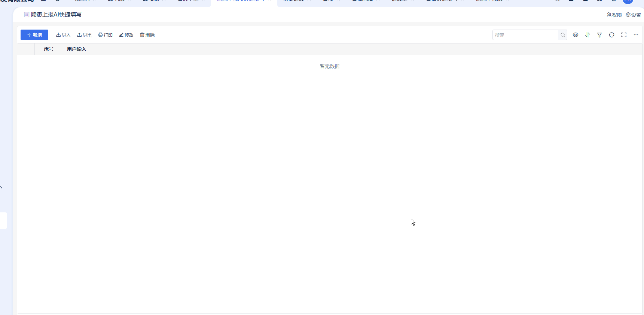Click 删除 to delete the record
The image size is (644, 315).
147,35
